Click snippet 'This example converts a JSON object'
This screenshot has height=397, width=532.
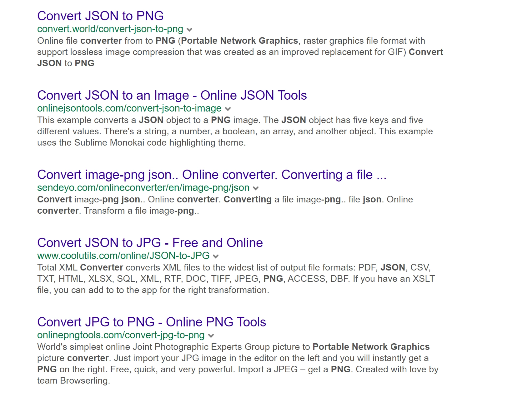[x=235, y=131]
